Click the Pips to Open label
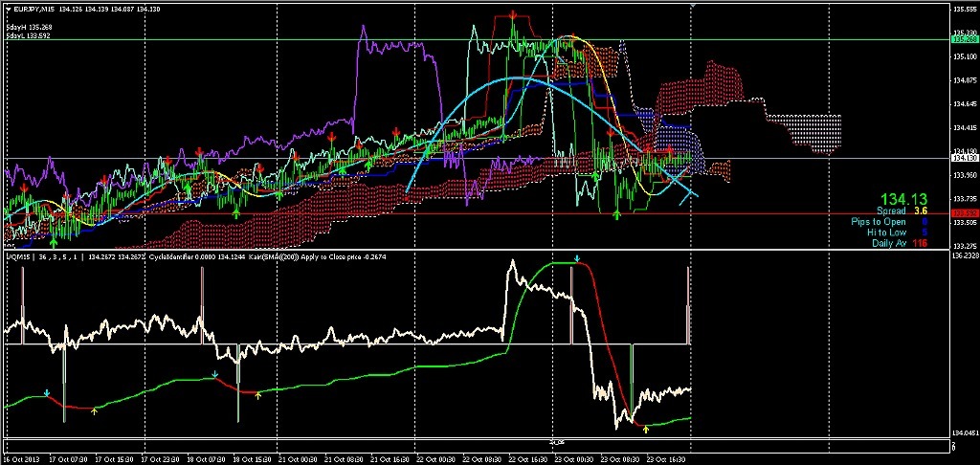 pyautogui.click(x=879, y=222)
